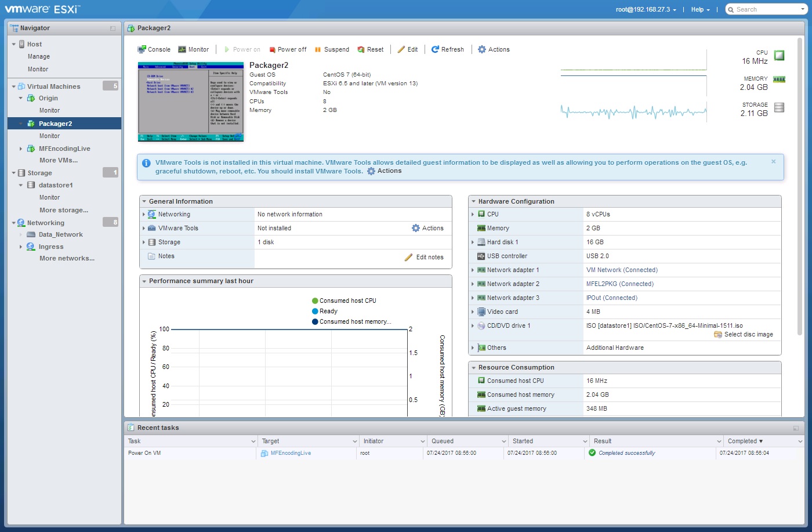Click the CPU chip icon at top right

(x=780, y=56)
